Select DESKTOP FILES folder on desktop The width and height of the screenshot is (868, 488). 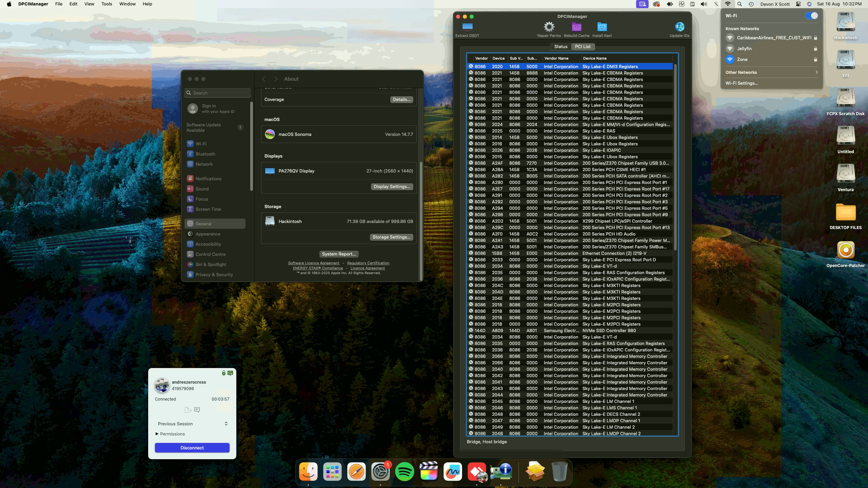pyautogui.click(x=846, y=212)
